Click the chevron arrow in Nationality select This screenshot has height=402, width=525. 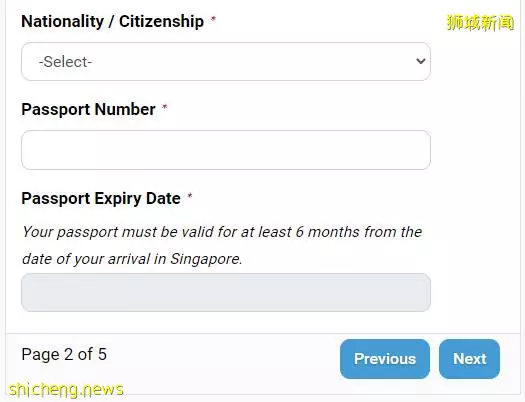[421, 61]
